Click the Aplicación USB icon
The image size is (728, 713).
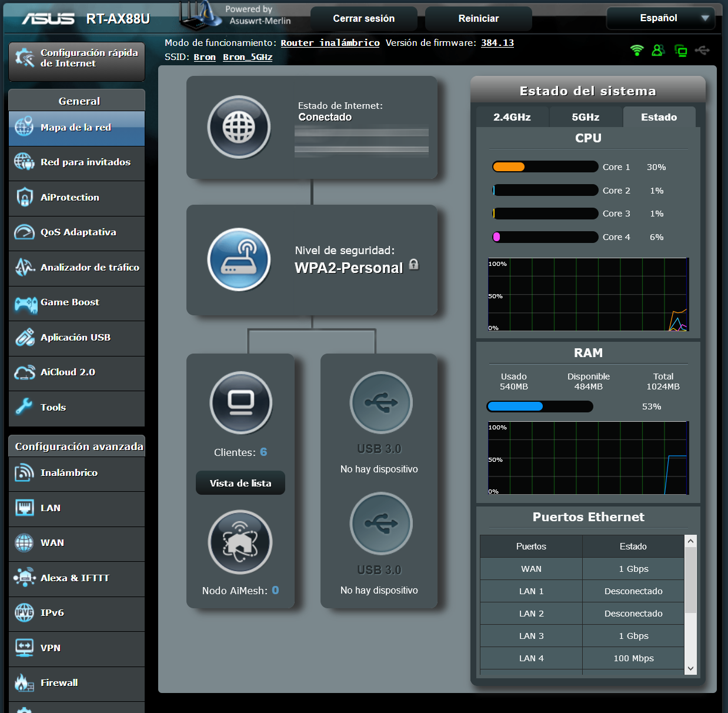click(25, 337)
